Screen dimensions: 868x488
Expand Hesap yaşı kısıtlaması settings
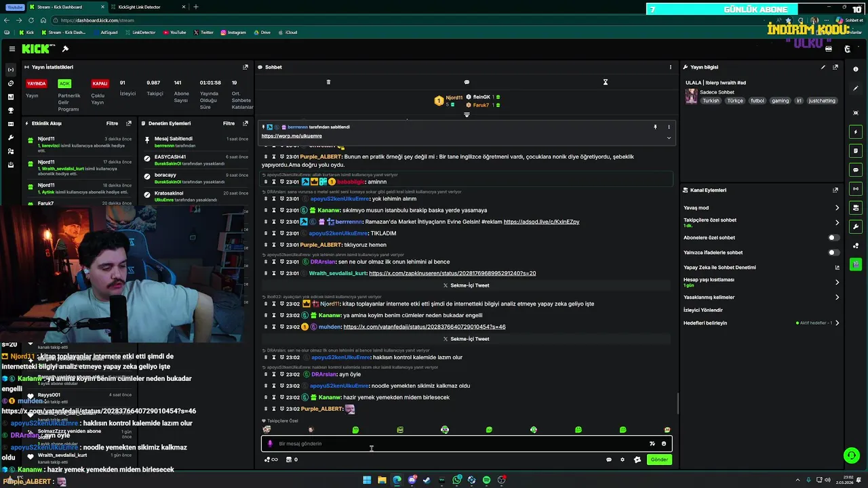pyautogui.click(x=837, y=282)
